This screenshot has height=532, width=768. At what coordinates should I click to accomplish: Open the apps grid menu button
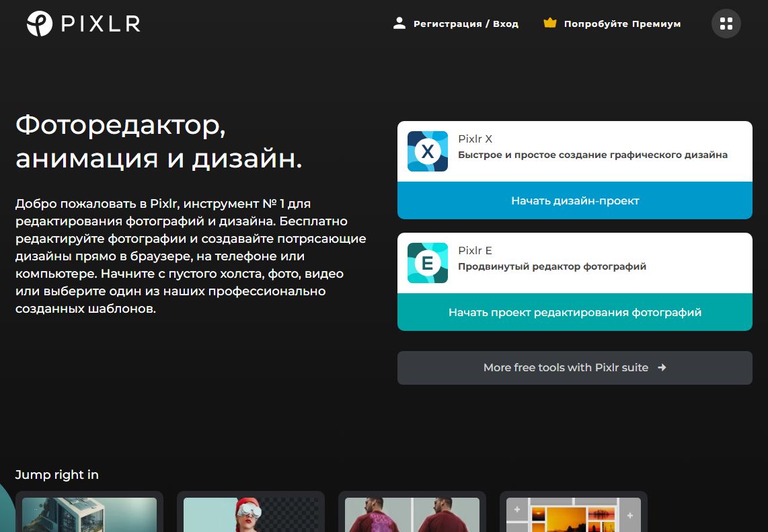pos(726,24)
